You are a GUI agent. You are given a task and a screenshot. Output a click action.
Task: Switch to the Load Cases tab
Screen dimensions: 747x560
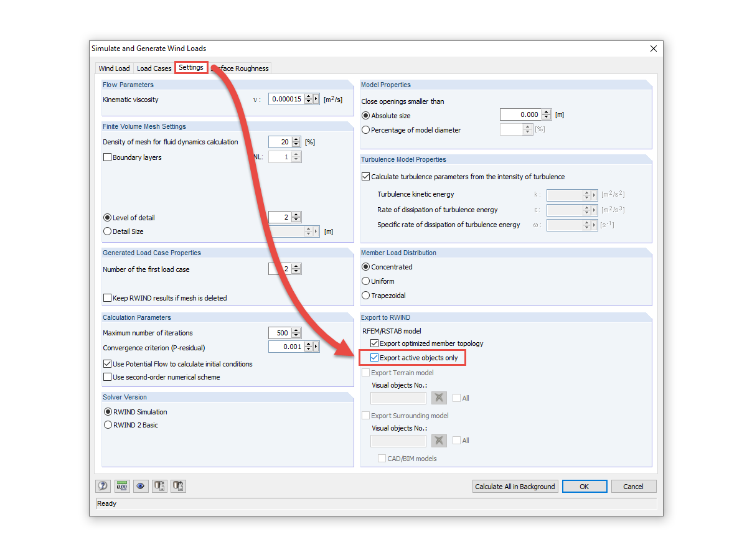154,68
